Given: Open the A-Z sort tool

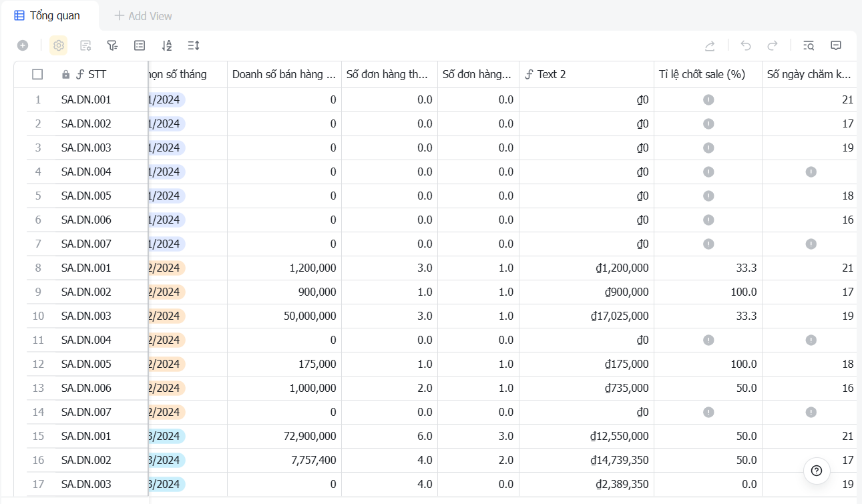Looking at the screenshot, I should click(167, 45).
